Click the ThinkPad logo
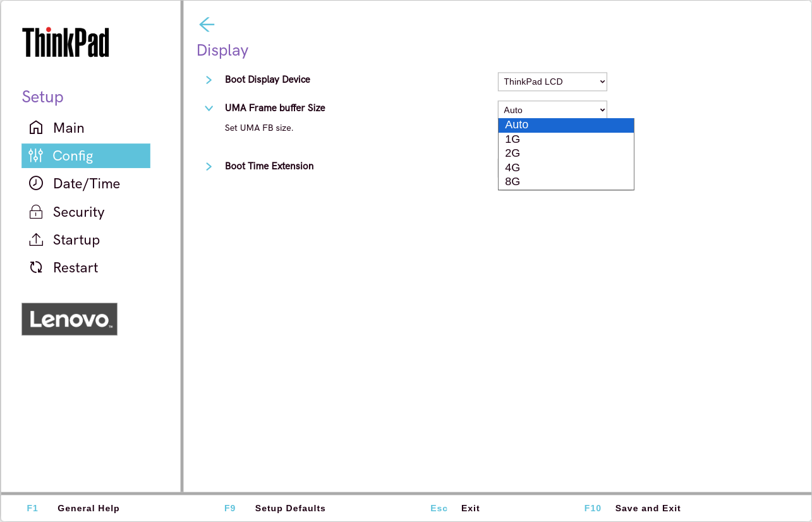Screen dimensions: 812x522 66,42
